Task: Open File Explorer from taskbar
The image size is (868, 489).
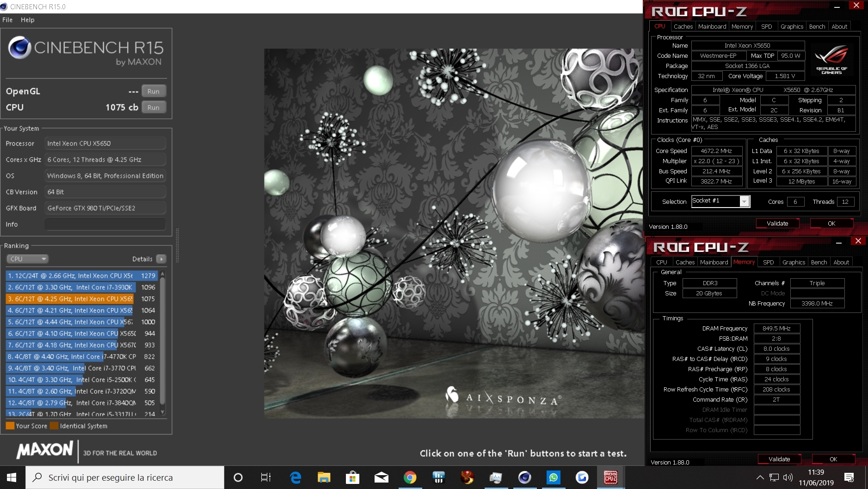Action: point(324,477)
